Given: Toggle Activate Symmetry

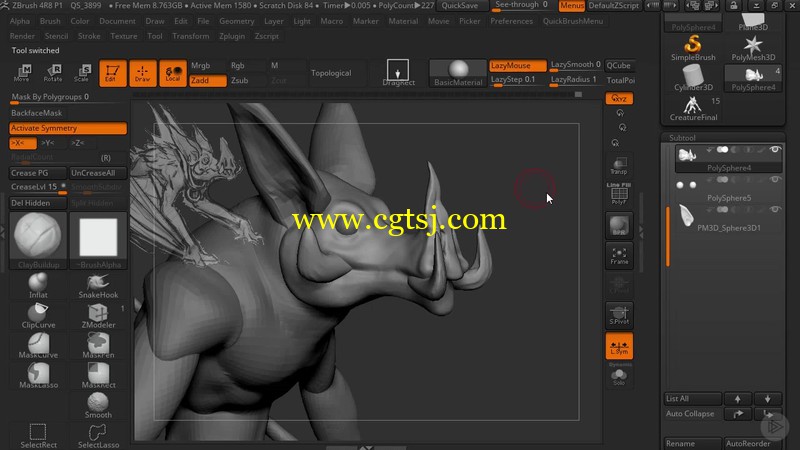Looking at the screenshot, I should (x=68, y=128).
